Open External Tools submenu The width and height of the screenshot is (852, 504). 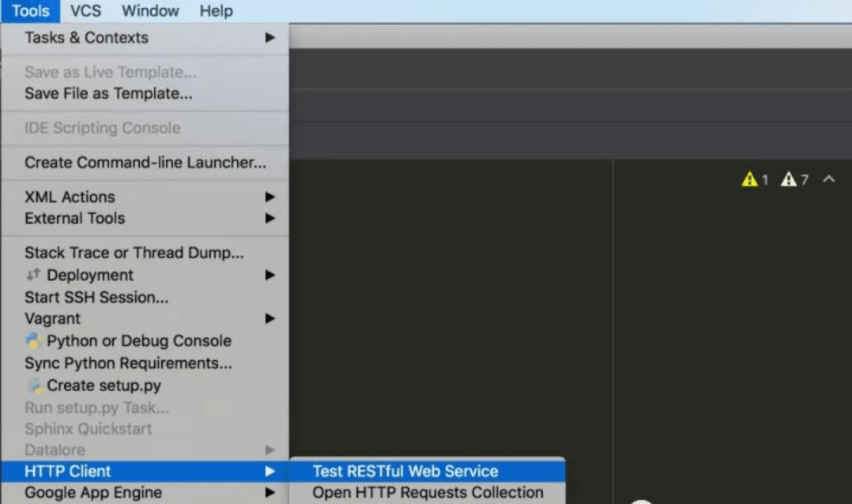[x=145, y=218]
